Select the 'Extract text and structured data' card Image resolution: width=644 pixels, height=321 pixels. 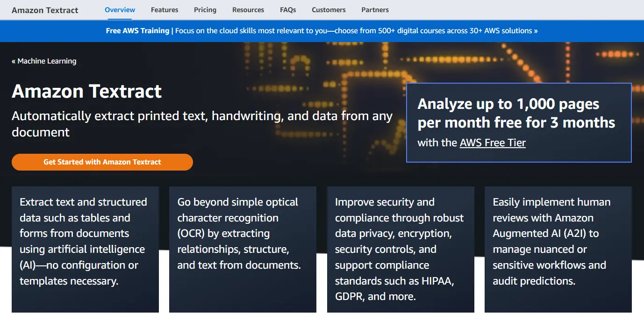click(85, 249)
